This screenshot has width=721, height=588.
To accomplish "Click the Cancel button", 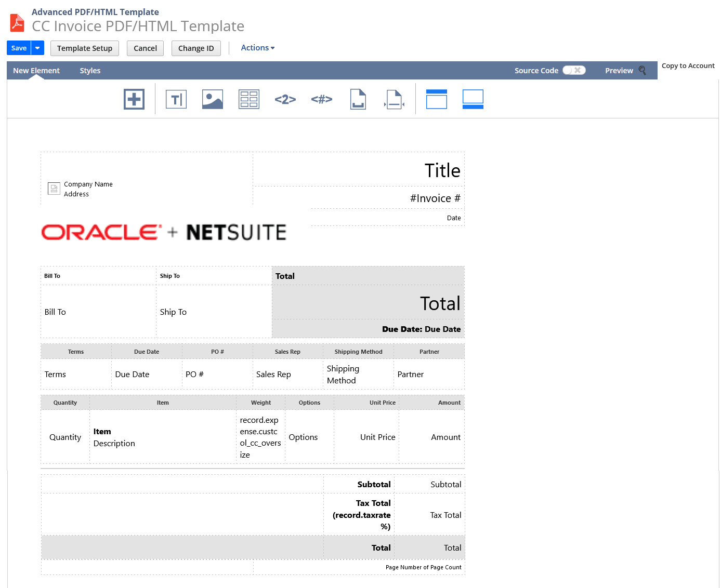I will pyautogui.click(x=146, y=48).
